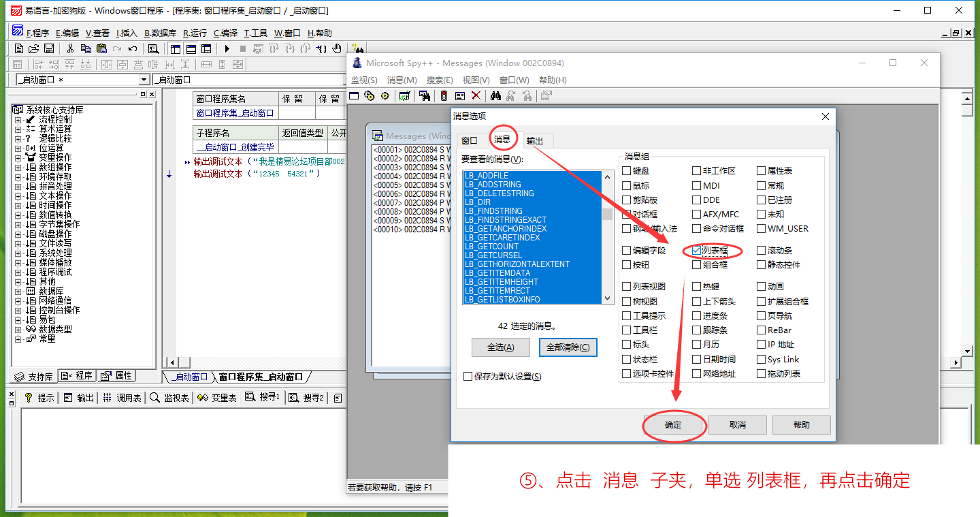
Task: Click the Save icon in main toolbar
Action: tap(49, 48)
